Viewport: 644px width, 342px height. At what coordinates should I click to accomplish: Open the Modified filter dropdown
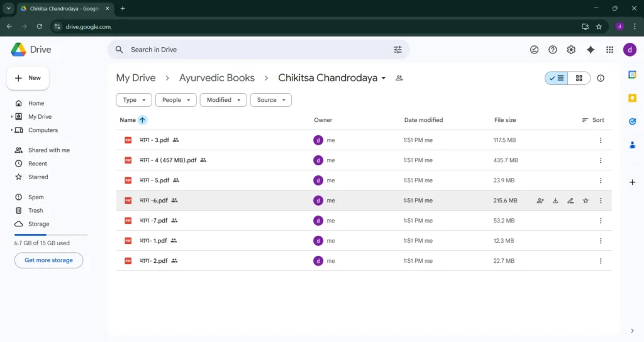coord(223,100)
